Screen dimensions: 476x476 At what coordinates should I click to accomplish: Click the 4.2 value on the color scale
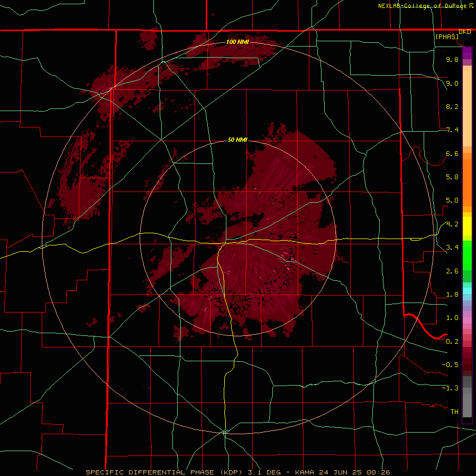pos(452,224)
